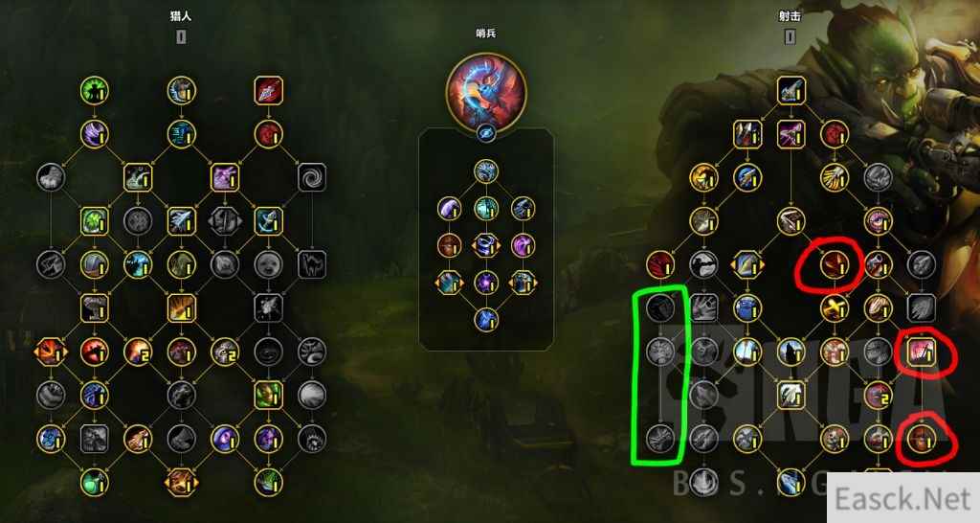Click the first talent node below the 哨兵 portrait
The width and height of the screenshot is (980, 523).
(486, 171)
